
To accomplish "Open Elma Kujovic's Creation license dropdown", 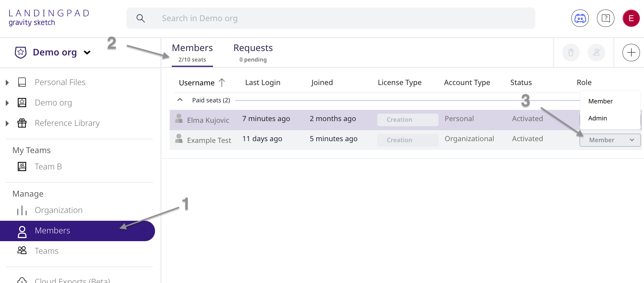I will pyautogui.click(x=408, y=120).
